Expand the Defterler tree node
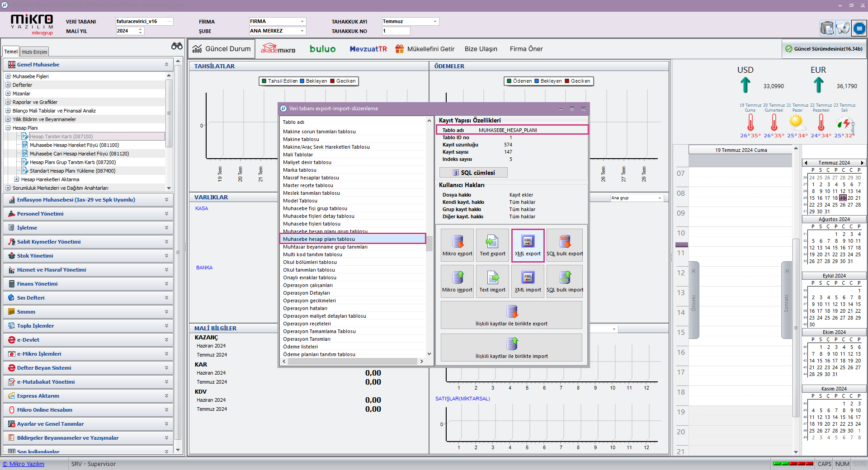868x470 pixels. pos(8,85)
